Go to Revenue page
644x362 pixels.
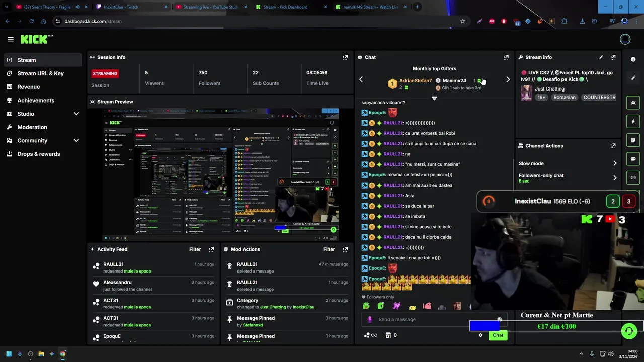coord(42,87)
